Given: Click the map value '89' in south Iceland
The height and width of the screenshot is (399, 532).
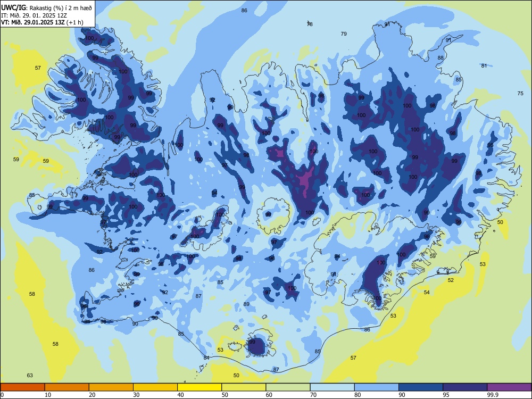Looking at the screenshot, I should tap(246, 304).
